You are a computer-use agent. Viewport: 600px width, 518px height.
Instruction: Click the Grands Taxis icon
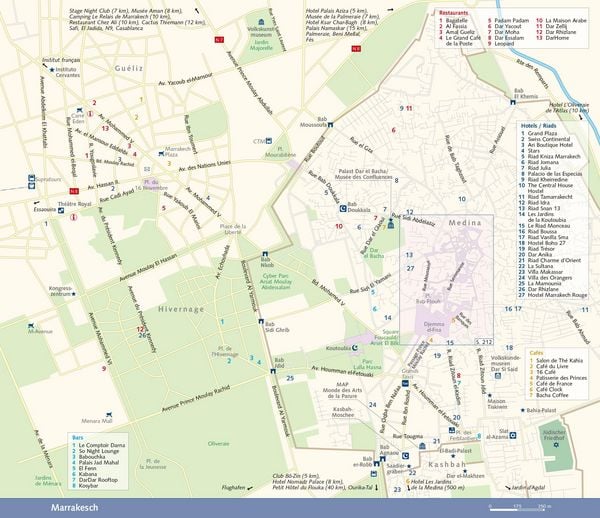point(405,383)
